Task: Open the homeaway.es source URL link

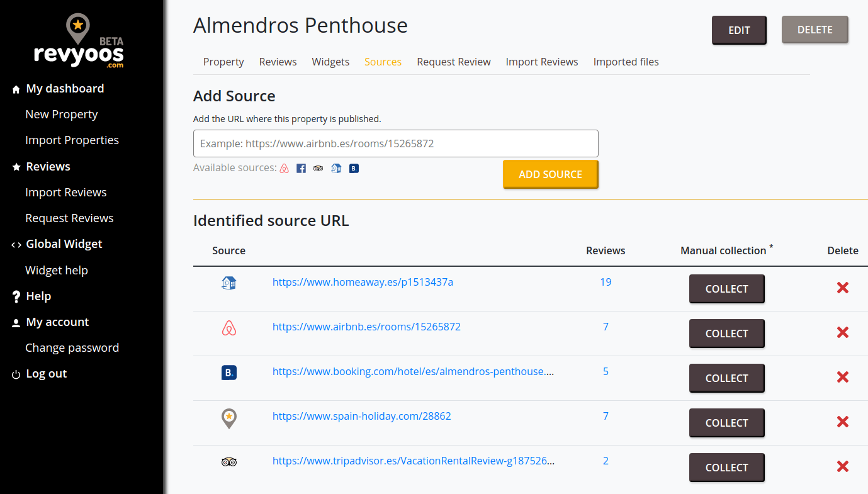Action: pos(363,282)
